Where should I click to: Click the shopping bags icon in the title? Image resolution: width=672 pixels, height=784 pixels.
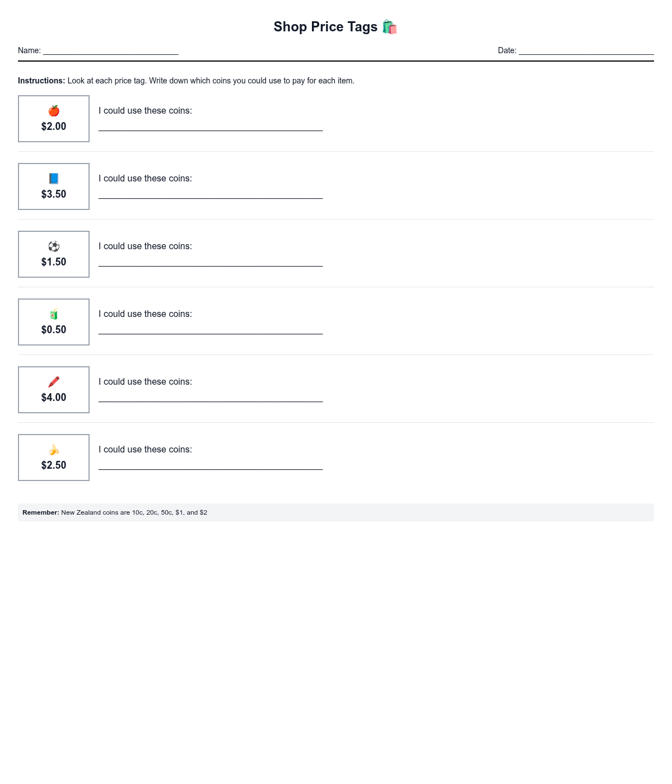389,27
